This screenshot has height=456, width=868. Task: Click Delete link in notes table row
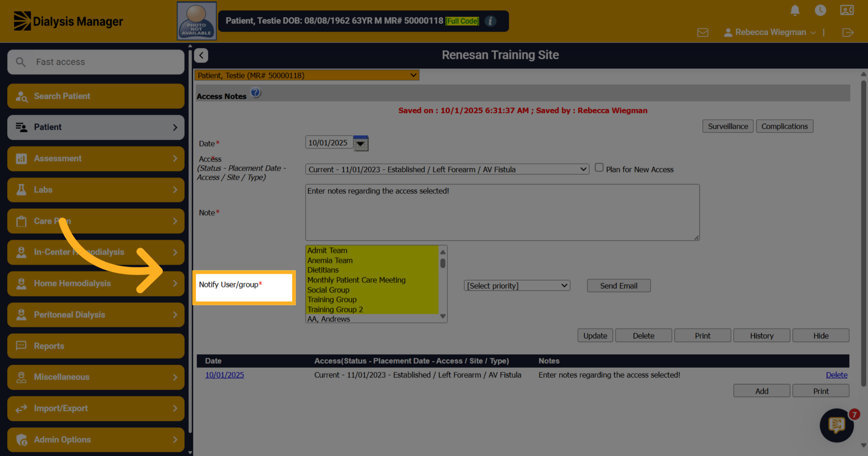(836, 375)
